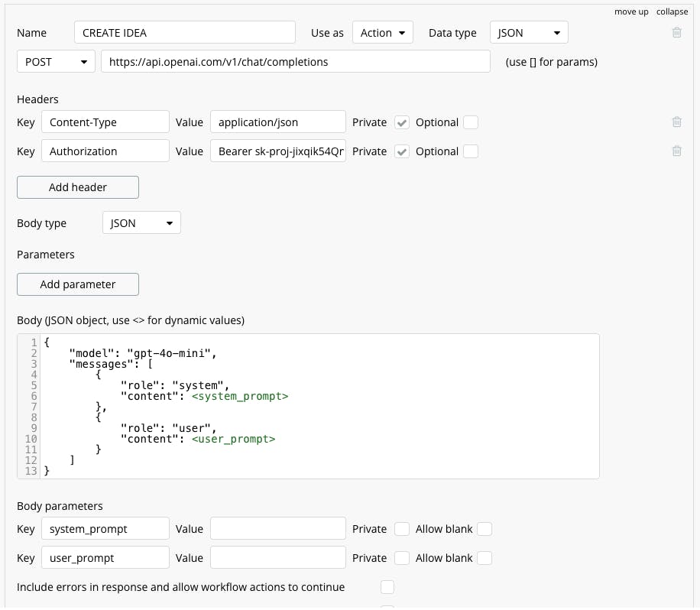Click the system_prompt key field
700x610 pixels.
point(105,529)
